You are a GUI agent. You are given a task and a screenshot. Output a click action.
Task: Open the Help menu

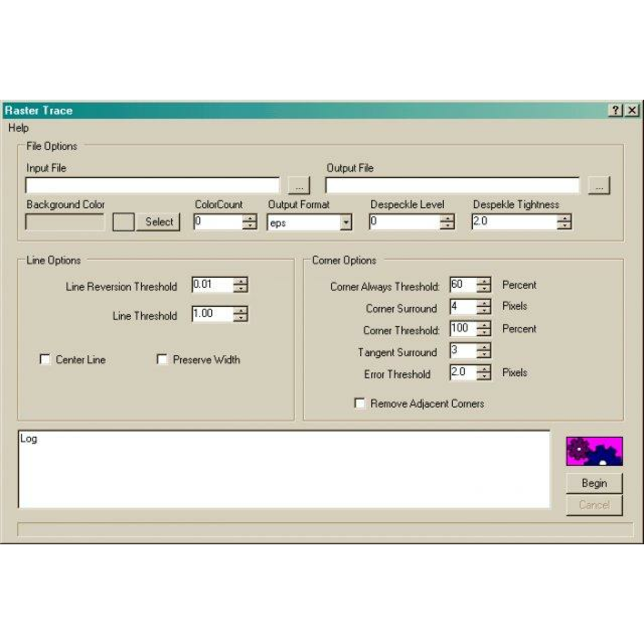(x=18, y=128)
